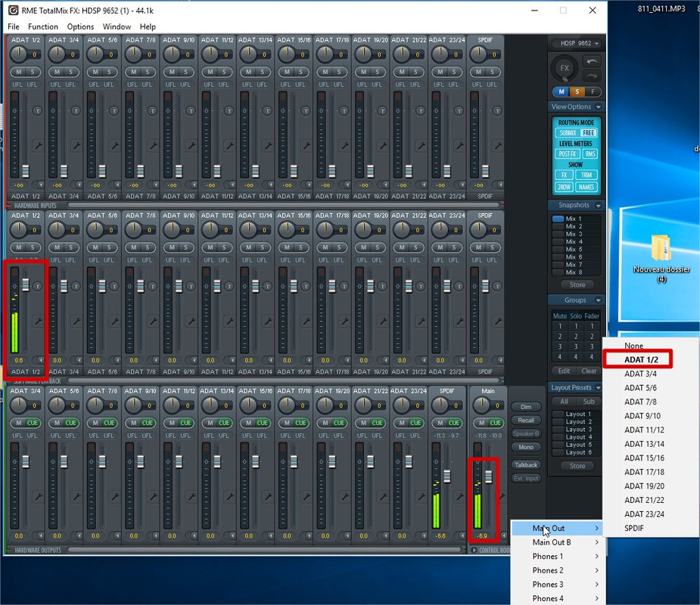Screen dimensions: 700x605
Task: Click small arrow beside 0.0 on hardware output ADAT 19/20
Action: [x=347, y=535]
